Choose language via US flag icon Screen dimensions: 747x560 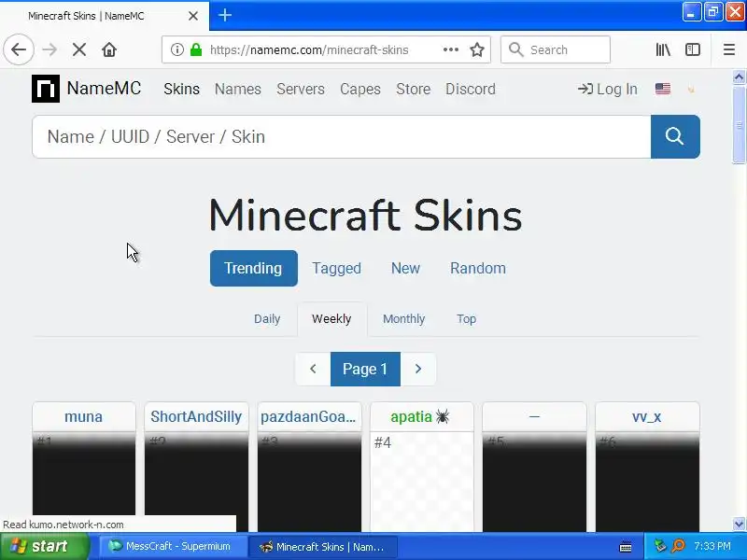663,89
